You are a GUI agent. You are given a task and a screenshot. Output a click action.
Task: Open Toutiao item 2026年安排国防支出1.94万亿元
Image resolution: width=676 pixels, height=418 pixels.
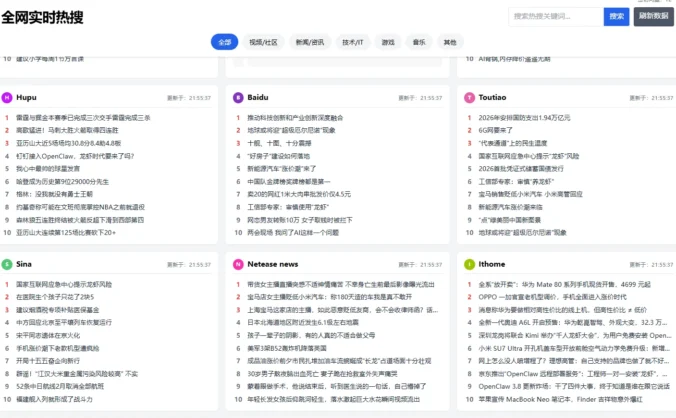click(524, 118)
